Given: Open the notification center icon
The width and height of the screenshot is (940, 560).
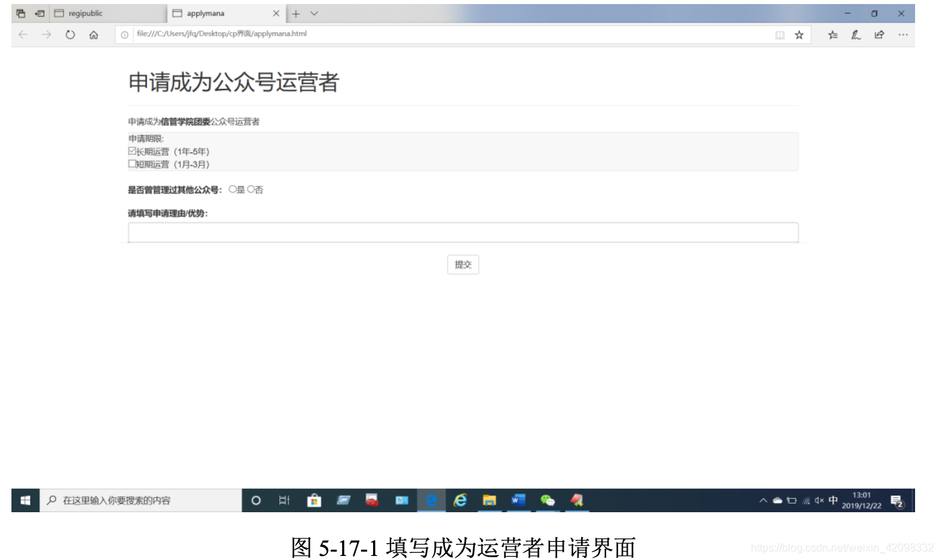Looking at the screenshot, I should click(x=897, y=500).
